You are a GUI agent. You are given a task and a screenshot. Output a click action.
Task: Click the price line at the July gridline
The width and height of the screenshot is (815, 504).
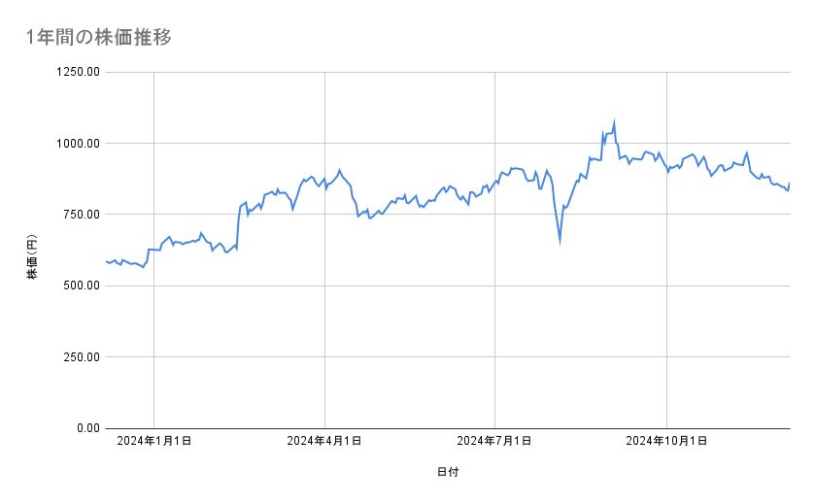pyautogui.click(x=494, y=182)
